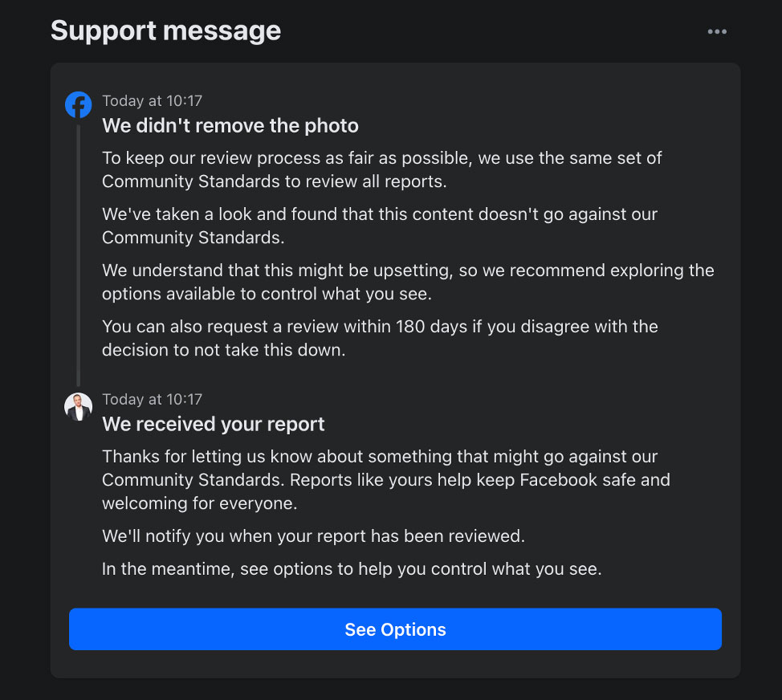Click the paragraph starting "We've taken a look"
Screen dimensions: 782x700
point(380,226)
